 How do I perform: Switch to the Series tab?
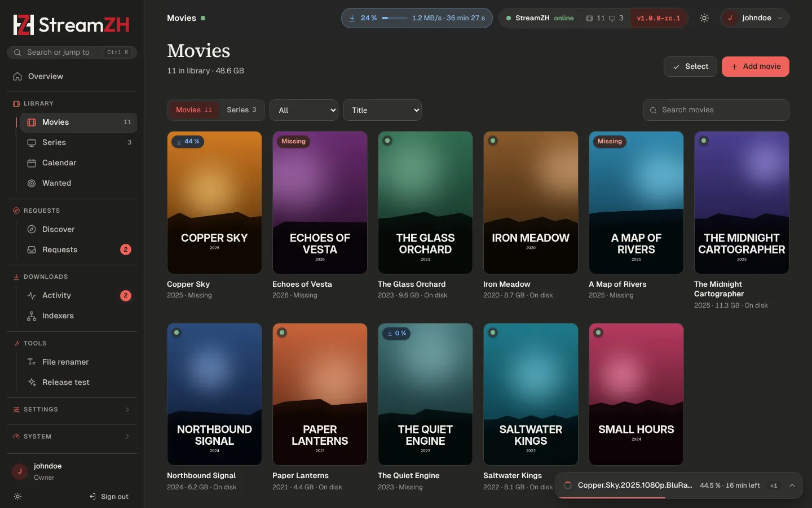coord(241,110)
